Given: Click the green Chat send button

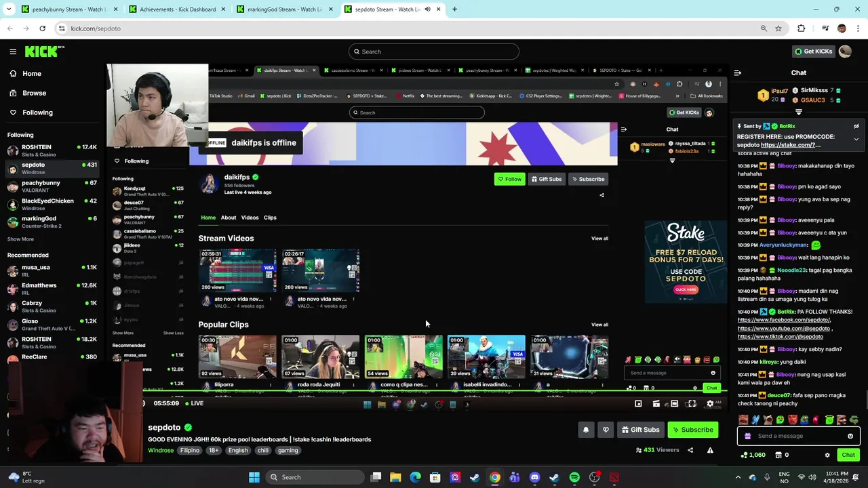Looking at the screenshot, I should click(848, 455).
